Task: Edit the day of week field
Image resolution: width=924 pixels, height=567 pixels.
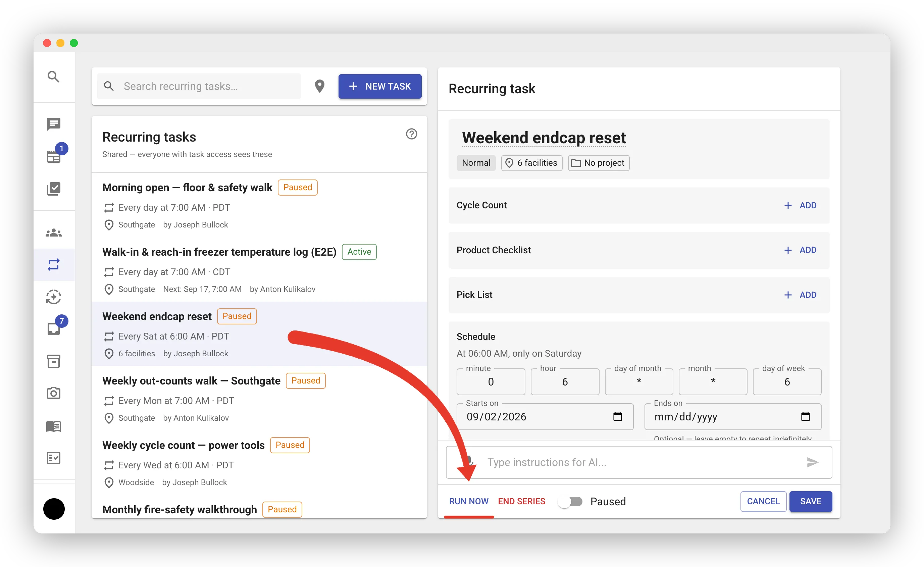Action: pos(787,382)
